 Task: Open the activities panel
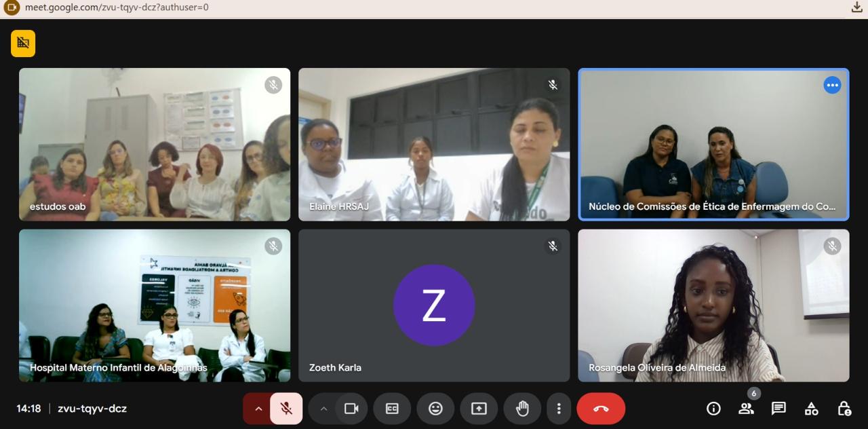pyautogui.click(x=811, y=409)
